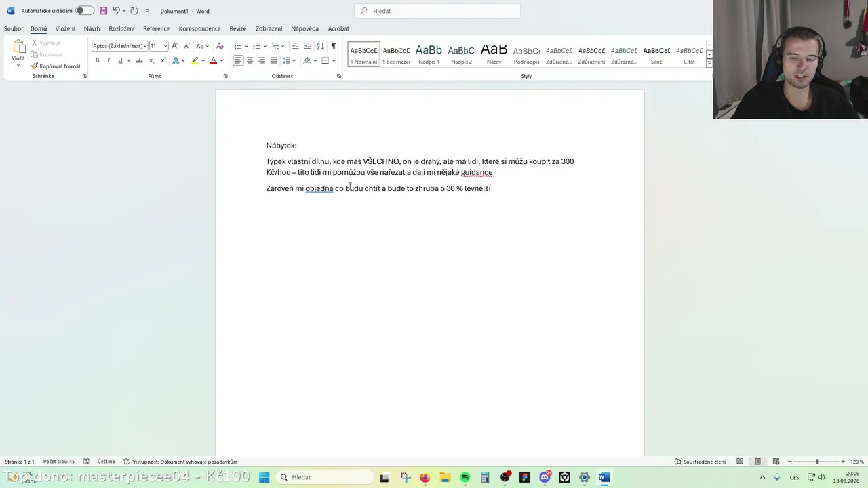Click the numbered list icon
Viewport: 868px width, 488px height.
point(256,46)
